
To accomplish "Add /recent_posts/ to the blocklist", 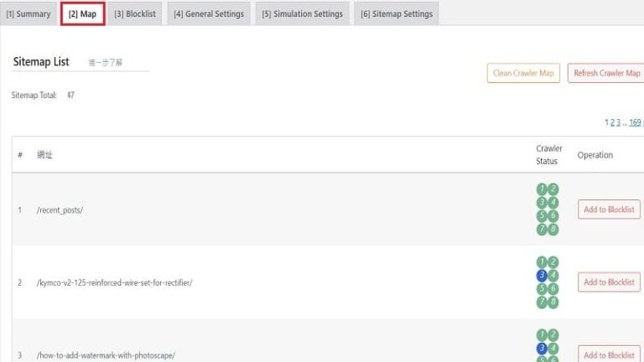I will click(x=609, y=209).
